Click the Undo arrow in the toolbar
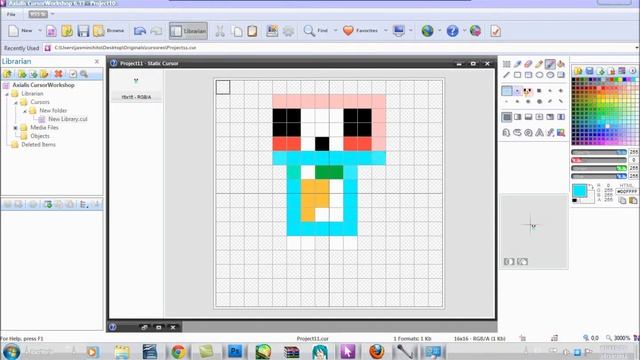This screenshot has height=360, width=640. (x=140, y=31)
